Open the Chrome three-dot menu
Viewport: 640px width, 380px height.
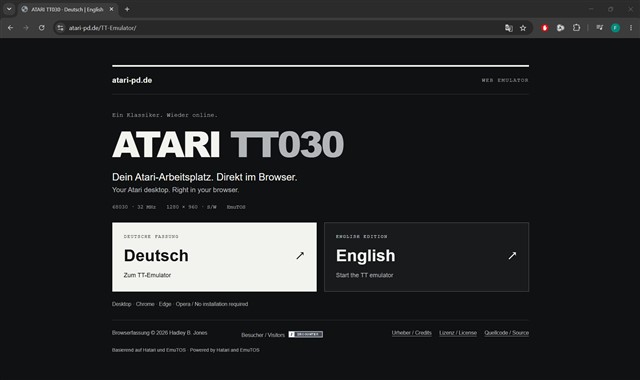tap(631, 28)
